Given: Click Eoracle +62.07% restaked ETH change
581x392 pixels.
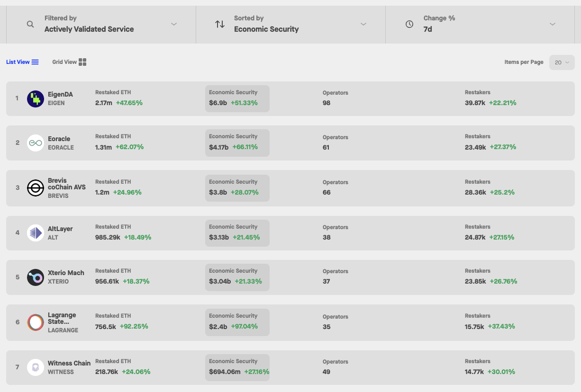Looking at the screenshot, I should (x=130, y=147).
